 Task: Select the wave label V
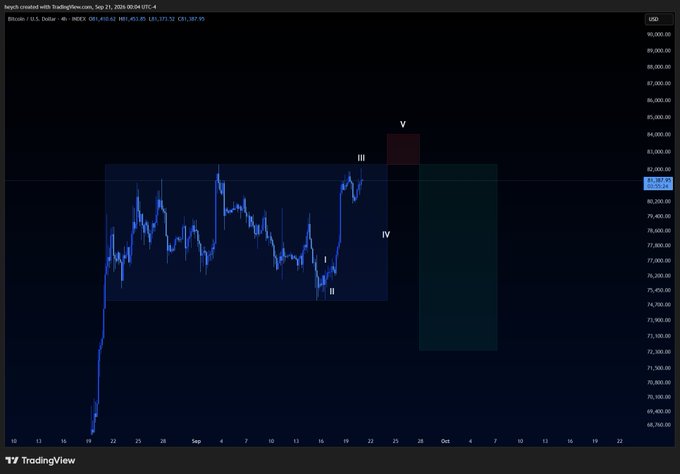[403, 124]
